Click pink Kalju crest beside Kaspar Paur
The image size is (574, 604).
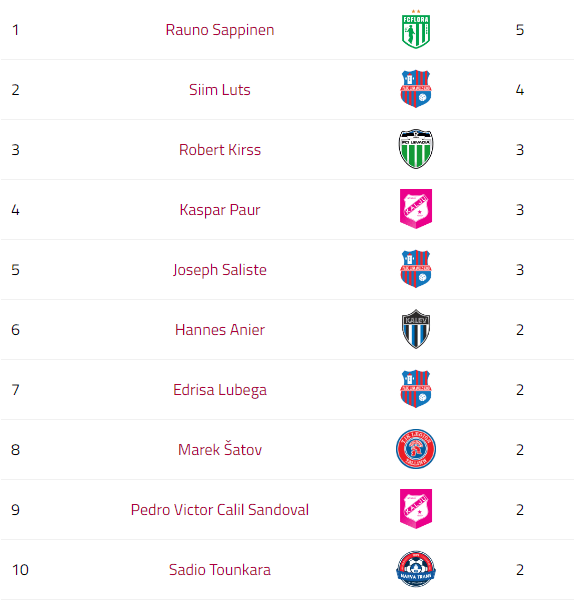(416, 209)
